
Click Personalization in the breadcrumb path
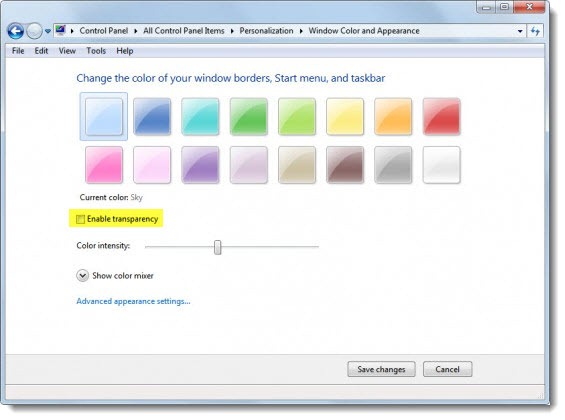click(266, 31)
